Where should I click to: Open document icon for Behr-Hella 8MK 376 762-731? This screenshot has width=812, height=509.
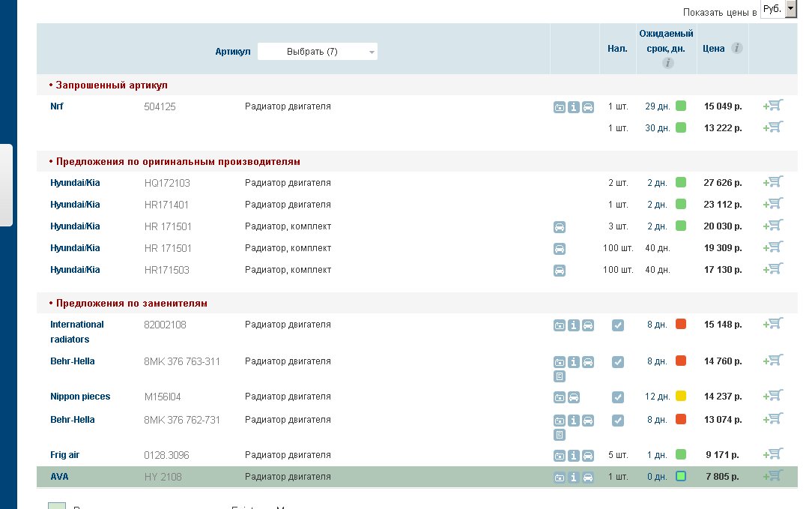(x=560, y=435)
